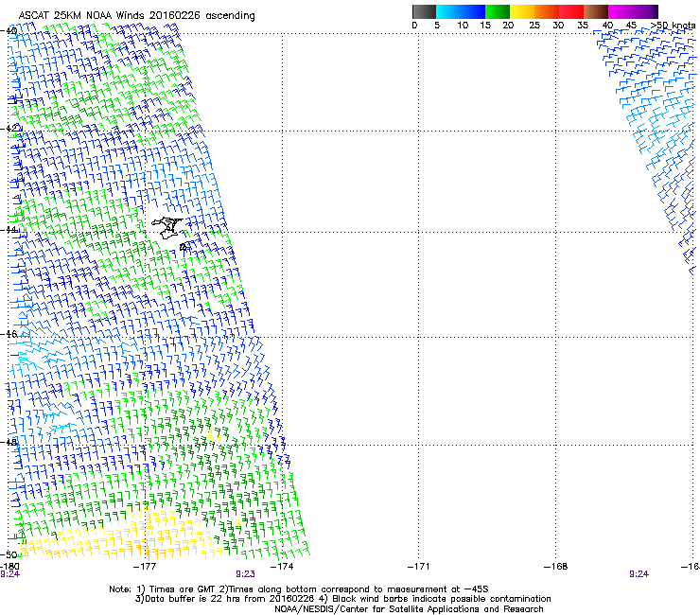Click the 'Data buffer is 22 hrs' note line
The height and width of the screenshot is (615, 700).
click(342, 599)
